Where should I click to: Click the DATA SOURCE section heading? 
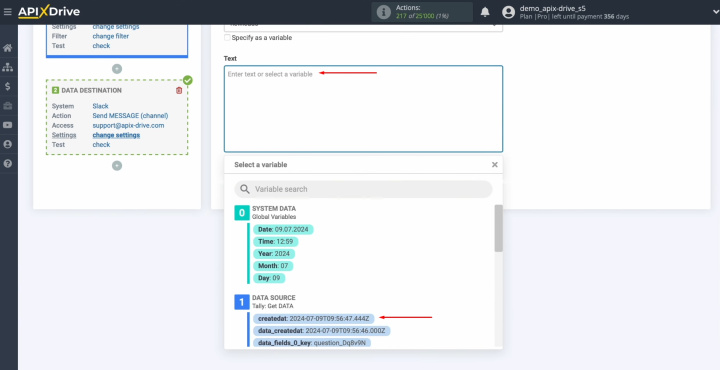(x=274, y=297)
